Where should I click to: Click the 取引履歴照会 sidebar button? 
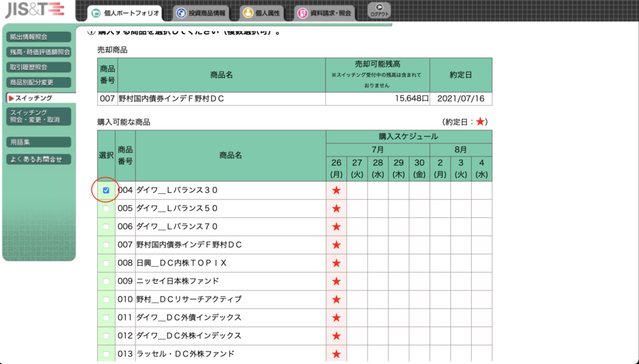point(39,67)
